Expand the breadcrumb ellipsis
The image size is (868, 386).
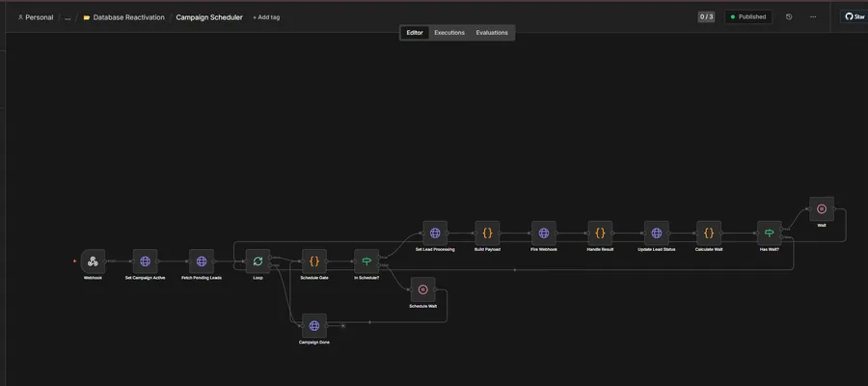click(x=68, y=17)
